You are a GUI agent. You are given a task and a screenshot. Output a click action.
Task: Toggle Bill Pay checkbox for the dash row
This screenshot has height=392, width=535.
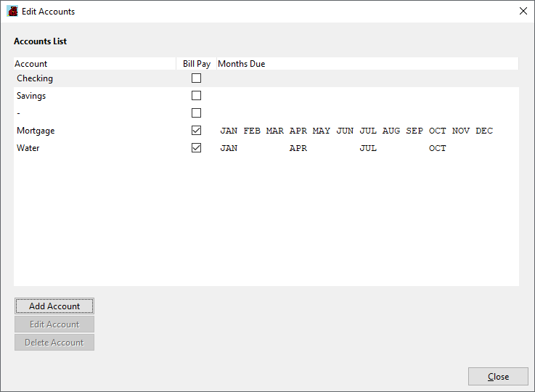(x=196, y=113)
